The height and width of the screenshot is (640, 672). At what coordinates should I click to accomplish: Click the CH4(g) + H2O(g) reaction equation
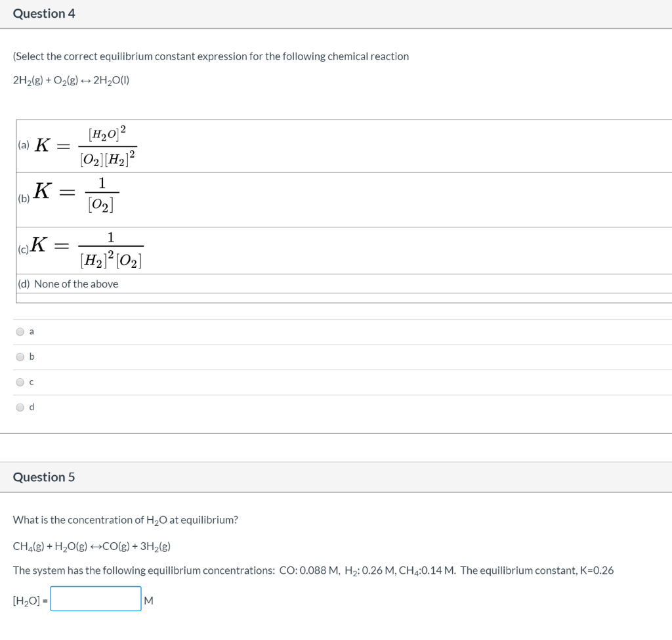(x=92, y=545)
